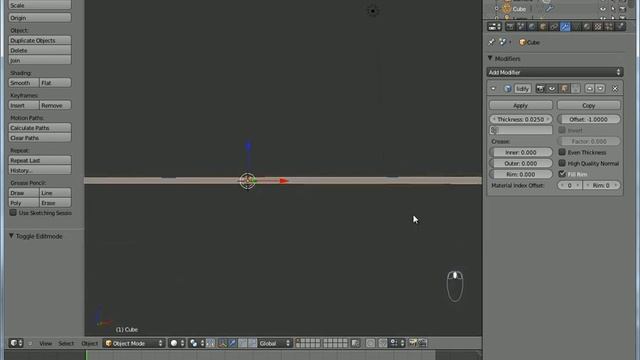Open the snap element dropdown
This screenshot has height=360, width=640.
tap(396, 343)
